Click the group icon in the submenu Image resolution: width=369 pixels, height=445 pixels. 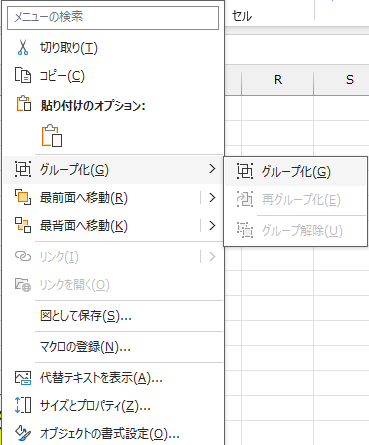coord(245,171)
